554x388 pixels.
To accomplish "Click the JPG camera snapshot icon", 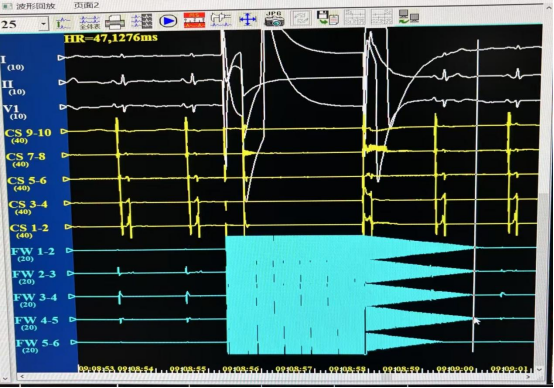I will click(274, 19).
